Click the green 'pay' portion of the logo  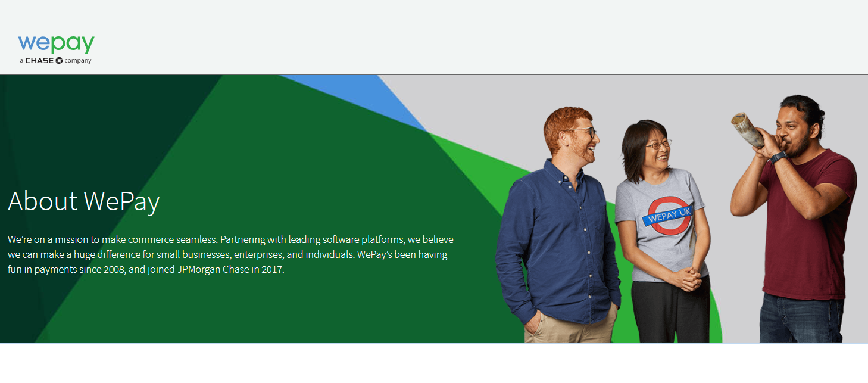71,45
